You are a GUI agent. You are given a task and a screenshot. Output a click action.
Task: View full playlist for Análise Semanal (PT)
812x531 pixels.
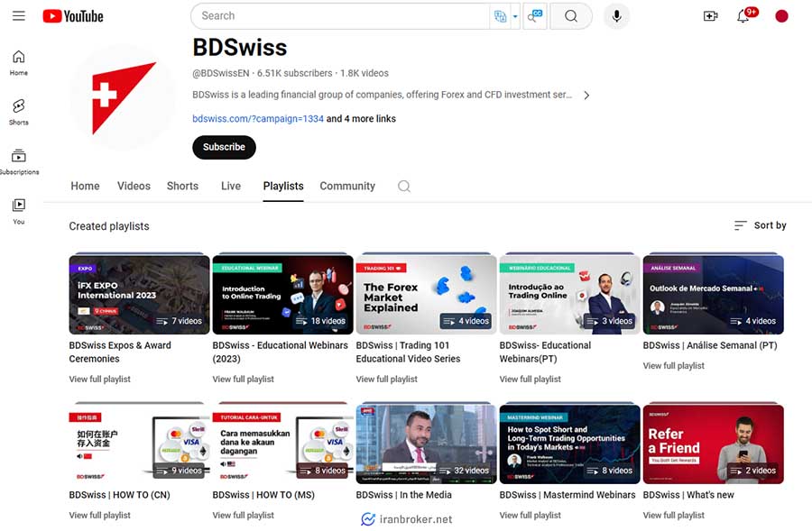(673, 365)
